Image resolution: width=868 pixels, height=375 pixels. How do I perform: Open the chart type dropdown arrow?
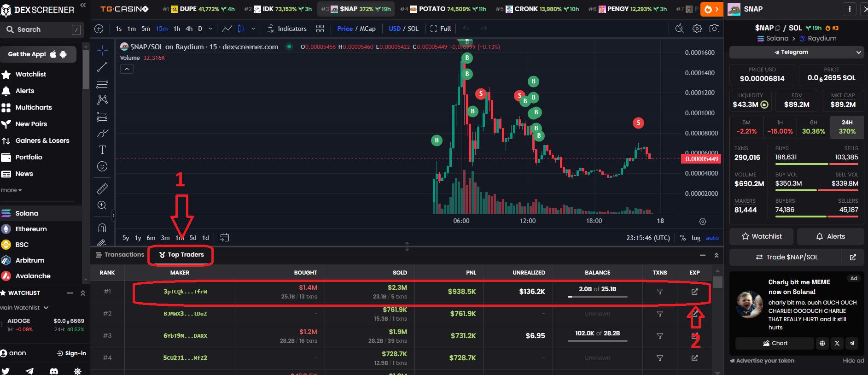[253, 29]
